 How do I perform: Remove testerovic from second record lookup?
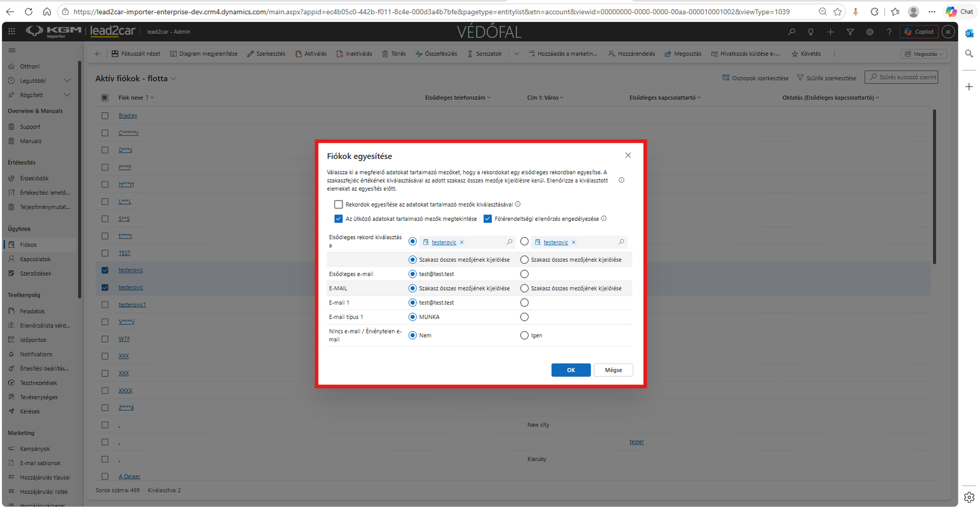(x=573, y=242)
